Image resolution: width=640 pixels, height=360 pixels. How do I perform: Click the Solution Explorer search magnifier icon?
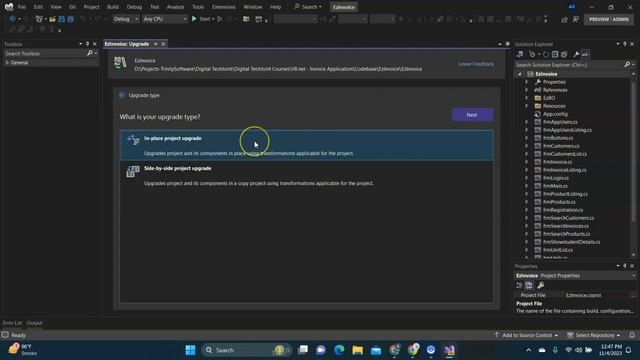click(x=627, y=64)
